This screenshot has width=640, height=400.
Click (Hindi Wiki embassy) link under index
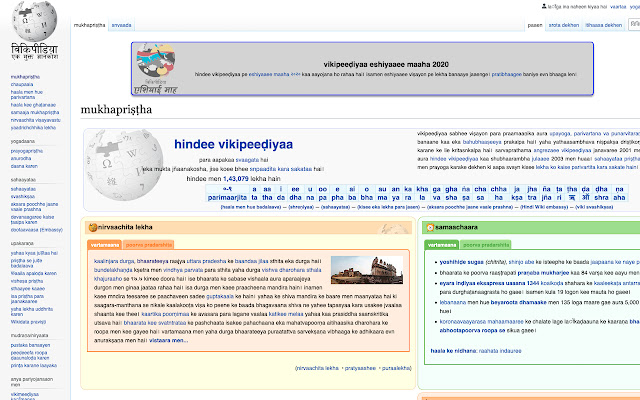tap(544, 207)
